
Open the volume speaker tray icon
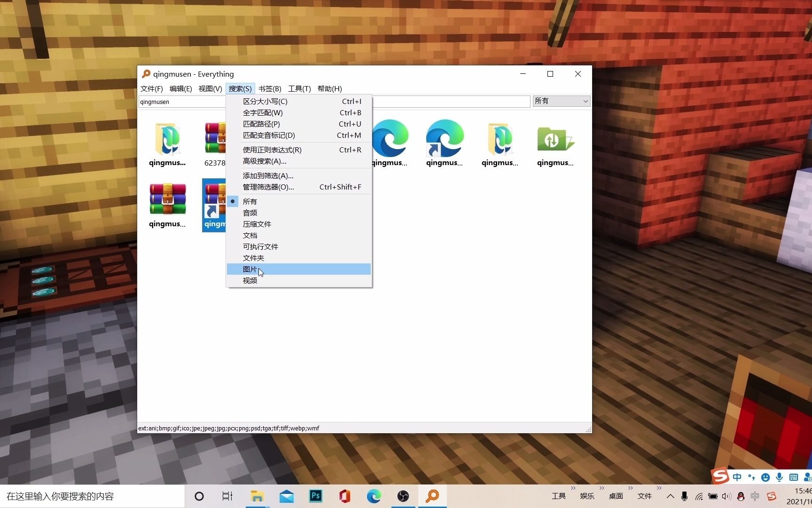[726, 496]
